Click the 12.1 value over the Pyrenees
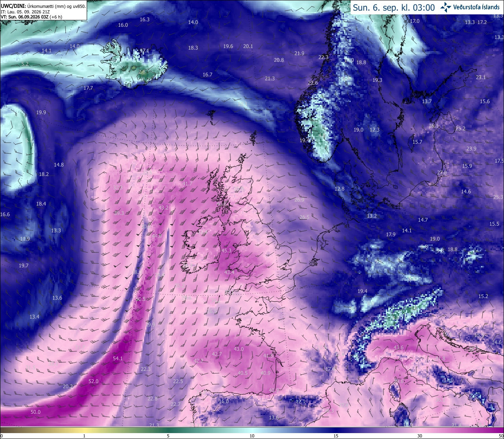This screenshot has height=439, width=504. (x=300, y=401)
